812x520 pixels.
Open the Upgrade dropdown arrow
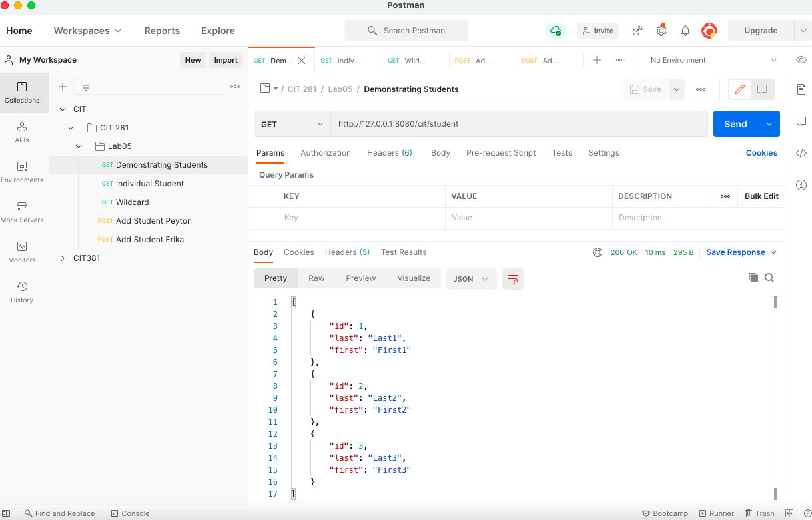click(803, 31)
